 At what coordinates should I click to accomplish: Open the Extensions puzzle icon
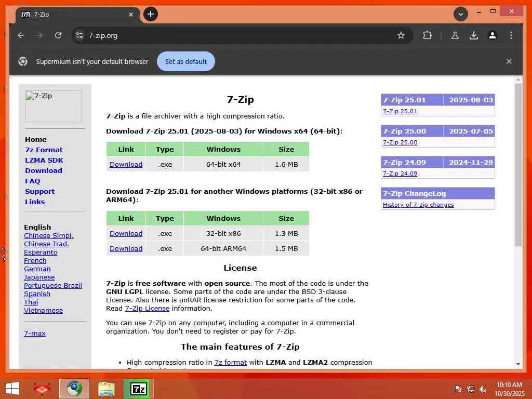427,35
